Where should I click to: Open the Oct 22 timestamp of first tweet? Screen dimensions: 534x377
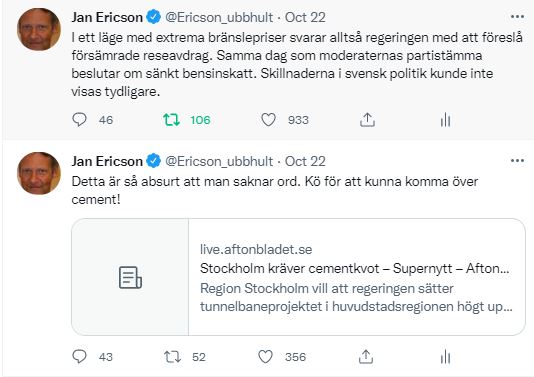click(305, 17)
